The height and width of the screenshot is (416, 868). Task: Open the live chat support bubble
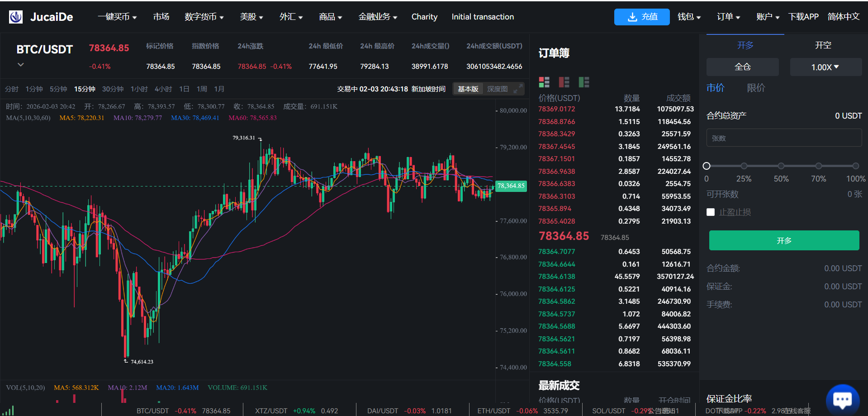842,399
